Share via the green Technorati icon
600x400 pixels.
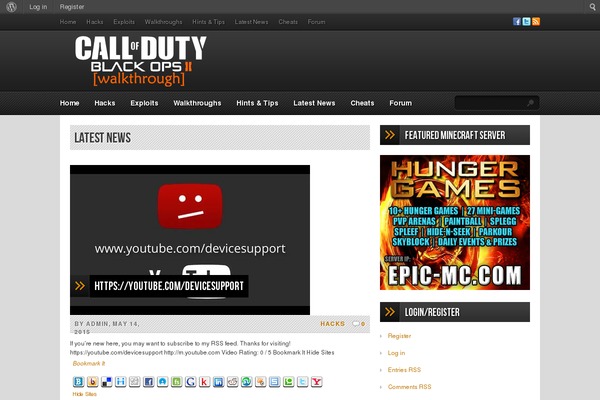coord(289,382)
